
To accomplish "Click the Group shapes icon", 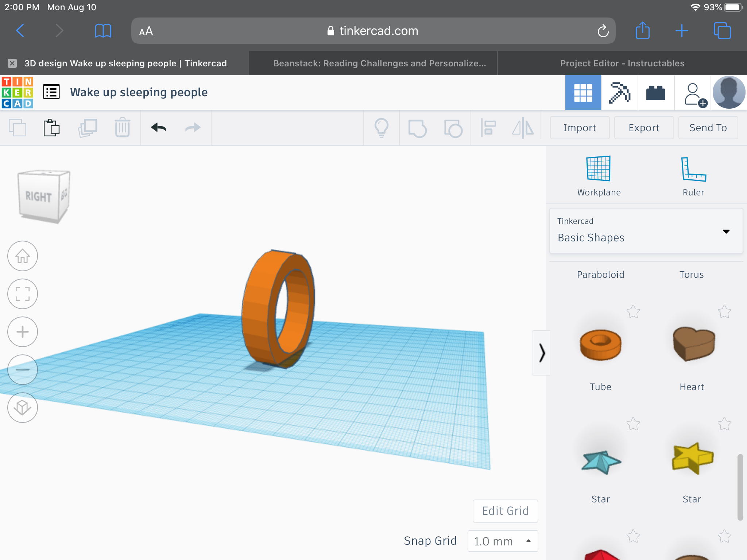I will (417, 128).
